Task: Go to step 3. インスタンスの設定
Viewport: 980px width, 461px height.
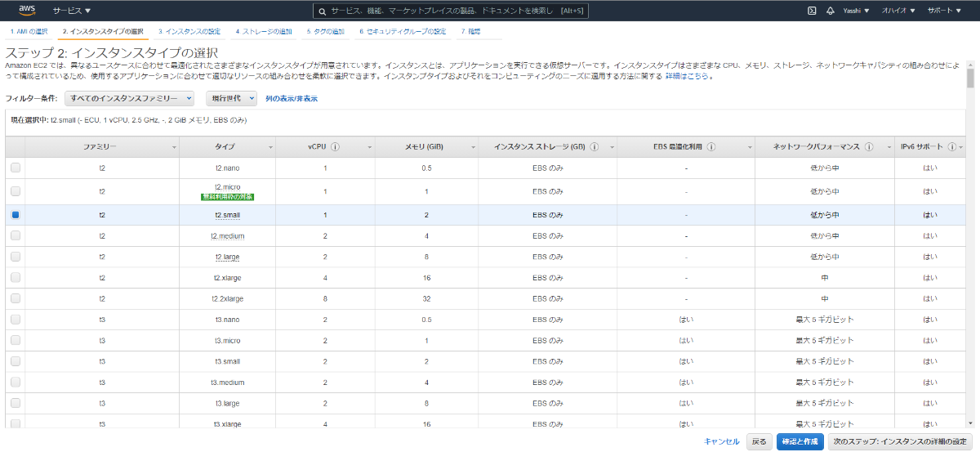Action: pyautogui.click(x=189, y=31)
